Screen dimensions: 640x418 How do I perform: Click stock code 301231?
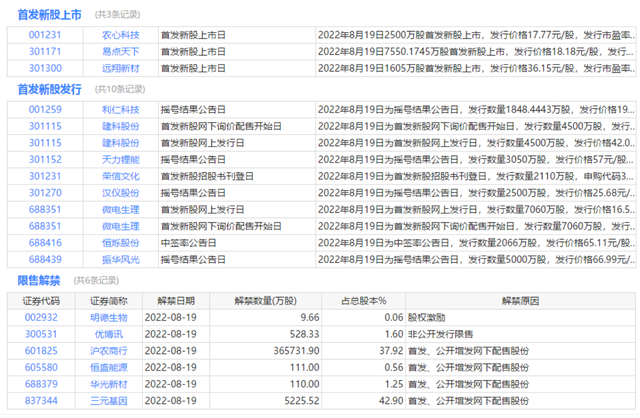[x=45, y=176]
